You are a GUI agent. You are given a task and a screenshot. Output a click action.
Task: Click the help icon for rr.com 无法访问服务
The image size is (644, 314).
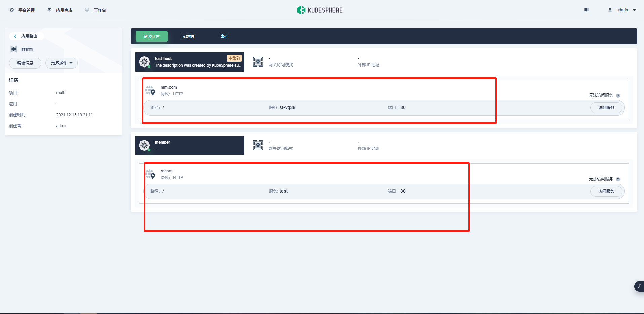618,179
